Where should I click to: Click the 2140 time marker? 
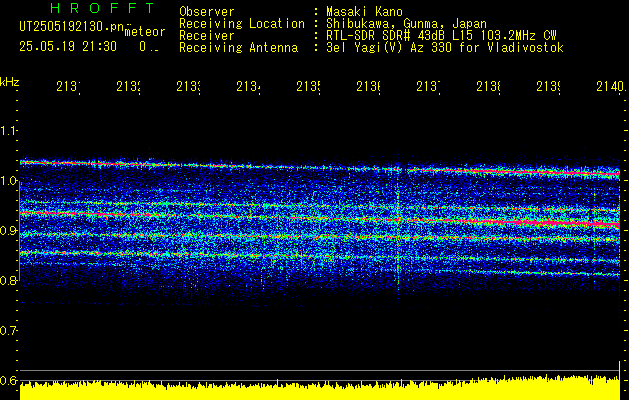611,87
